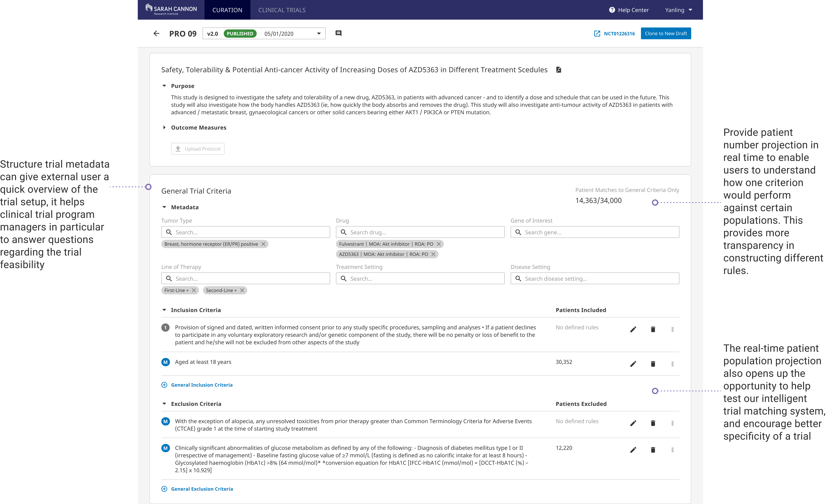The height and width of the screenshot is (504, 827).
Task: Click the 14,363/34,000 patient matches value
Action: pyautogui.click(x=598, y=201)
